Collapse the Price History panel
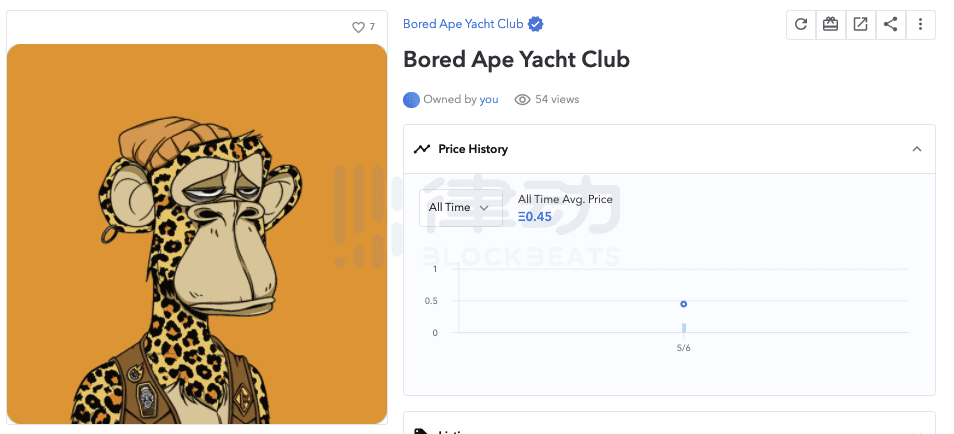This screenshot has width=954, height=434. pos(916,149)
